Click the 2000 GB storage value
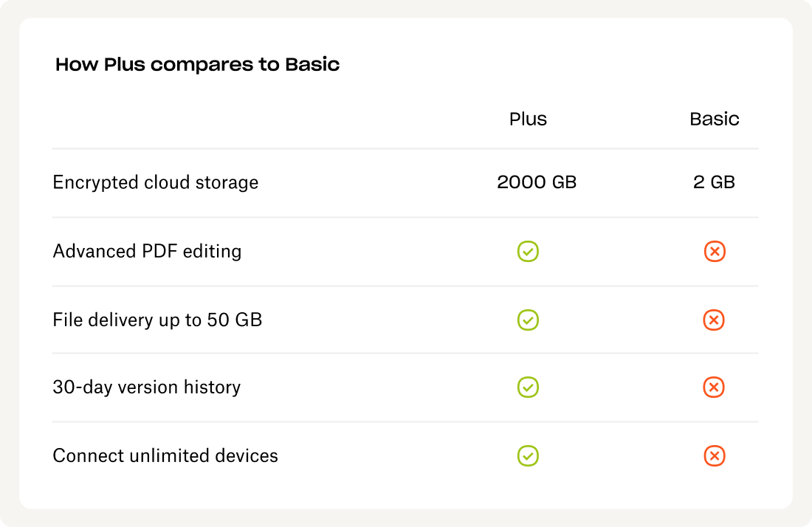Screen dimensions: 812x527 pyautogui.click(x=537, y=182)
